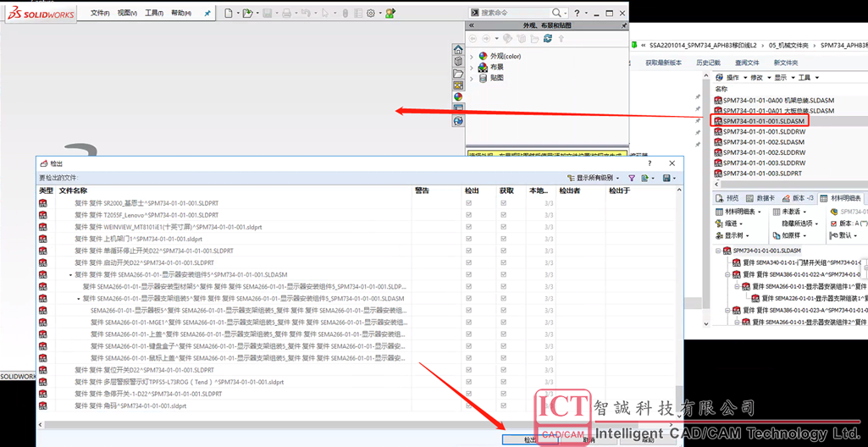Click the save disk icon in checkout dialog

point(667,178)
